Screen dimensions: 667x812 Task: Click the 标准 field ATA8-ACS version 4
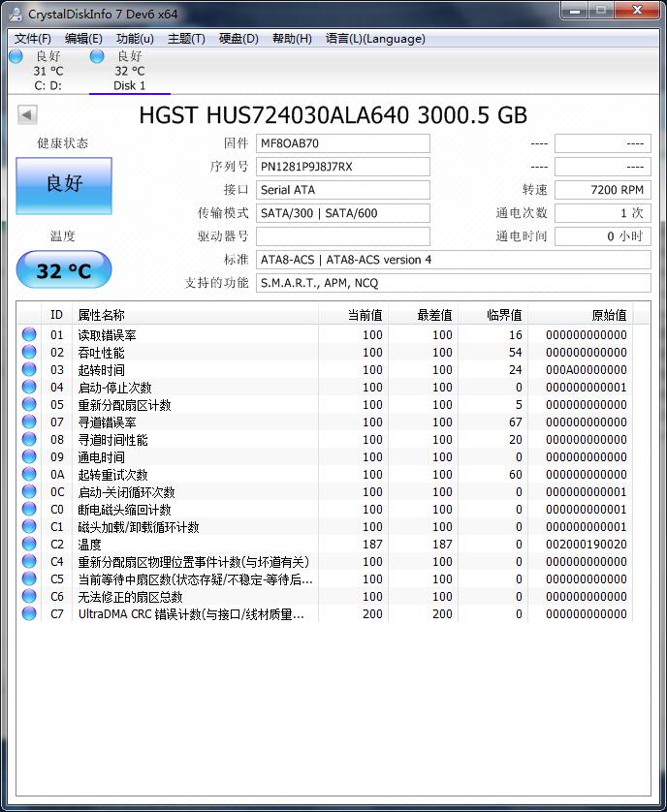point(454,260)
